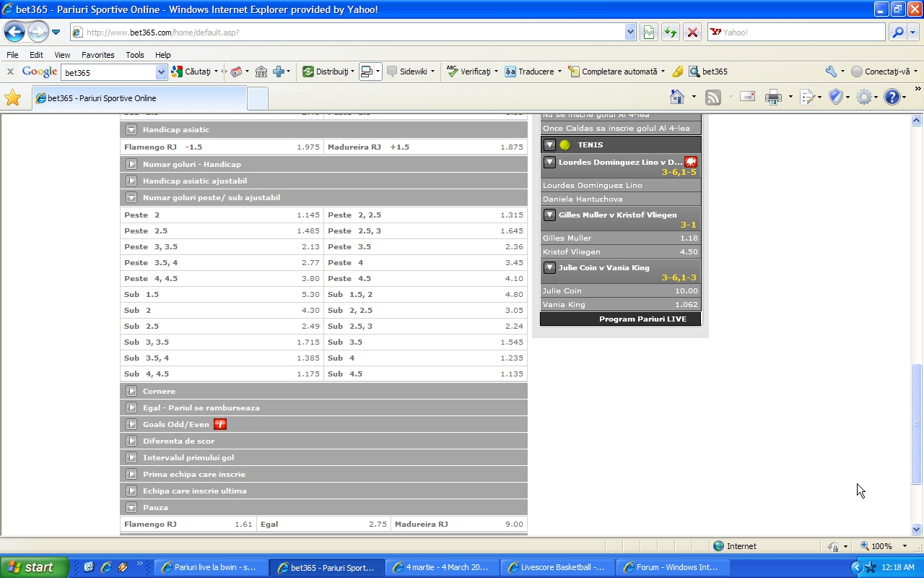Expand Handicap asiatic ajustabil section
Image resolution: width=924 pixels, height=578 pixels.
131,181
